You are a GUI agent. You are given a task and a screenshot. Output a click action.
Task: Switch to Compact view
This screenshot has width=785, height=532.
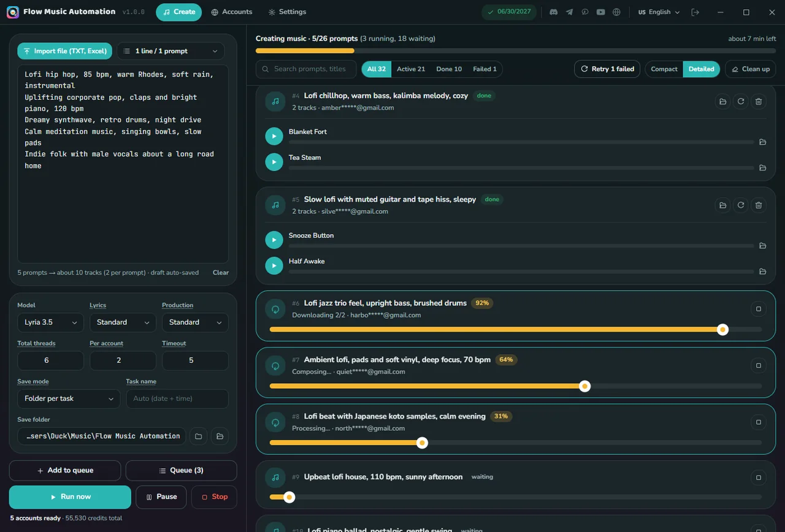[x=664, y=69]
